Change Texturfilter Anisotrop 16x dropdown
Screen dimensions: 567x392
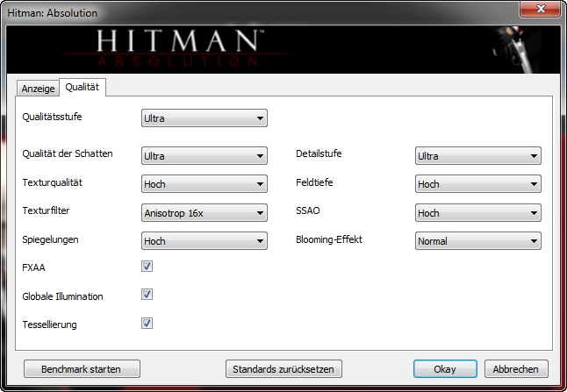pos(204,213)
